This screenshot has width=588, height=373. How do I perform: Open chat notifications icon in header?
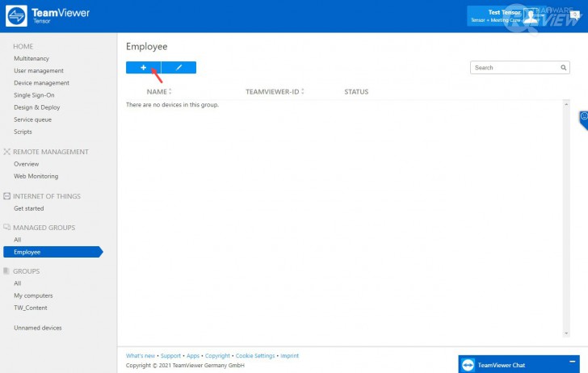coord(574,15)
